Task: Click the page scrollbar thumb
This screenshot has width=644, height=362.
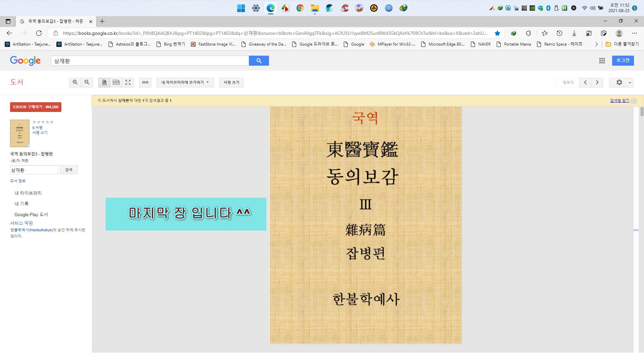Action: [642, 112]
